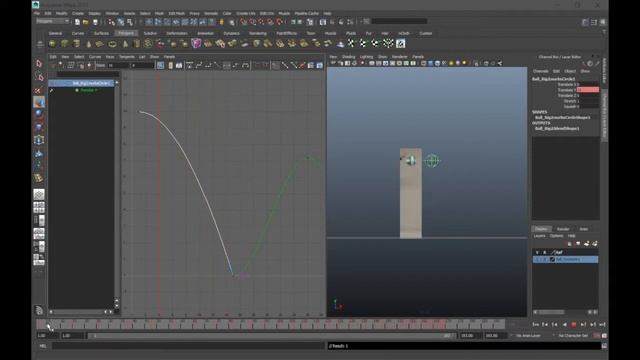Toggle the layer color type box
This screenshot has height=360, width=640.
pyautogui.click(x=552, y=259)
